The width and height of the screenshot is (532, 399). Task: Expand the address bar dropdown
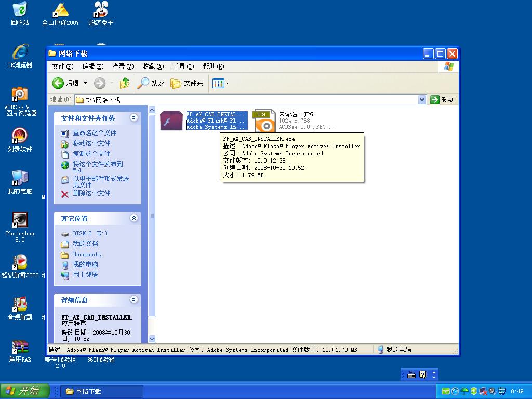coord(422,100)
